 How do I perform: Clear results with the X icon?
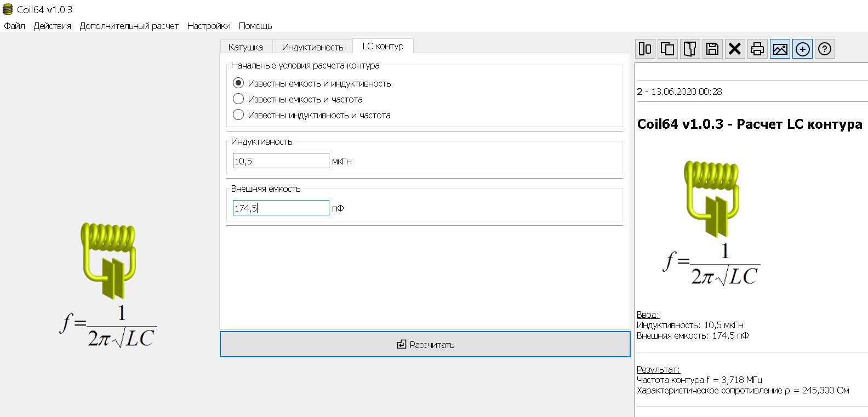735,49
